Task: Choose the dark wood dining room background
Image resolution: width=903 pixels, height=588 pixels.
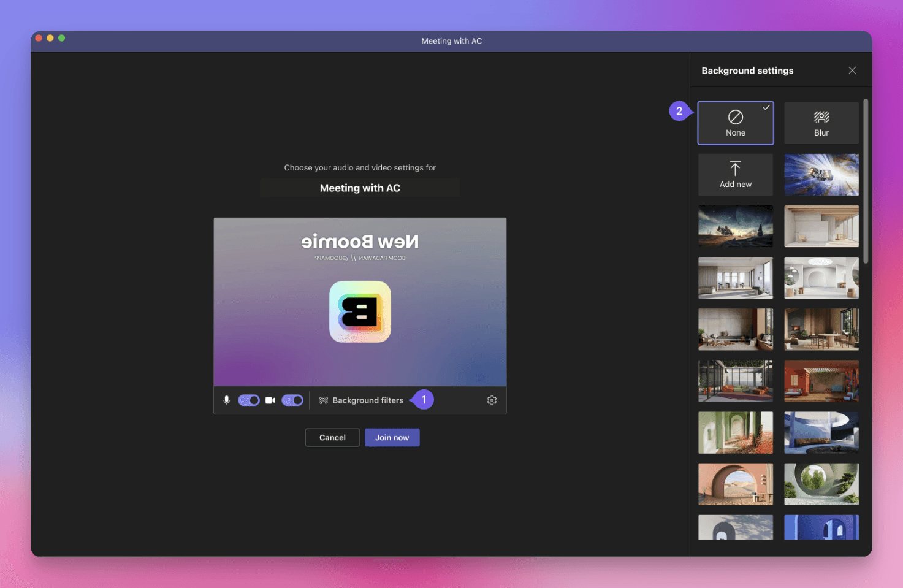Action: (x=821, y=329)
